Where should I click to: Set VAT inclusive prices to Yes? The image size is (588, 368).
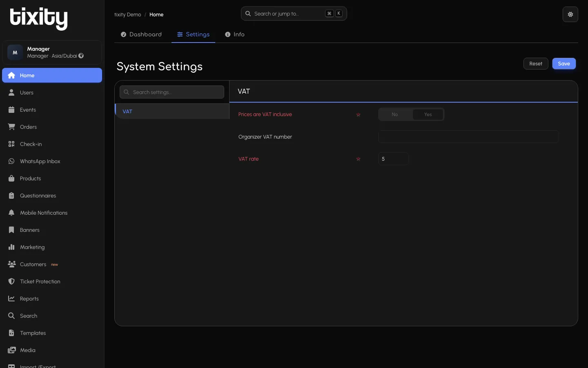tap(428, 114)
